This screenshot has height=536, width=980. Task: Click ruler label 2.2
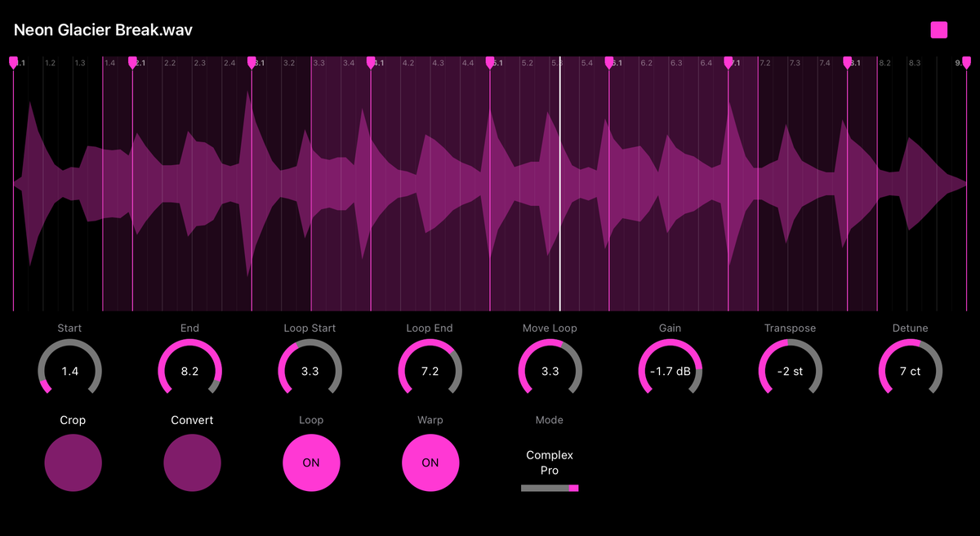170,63
